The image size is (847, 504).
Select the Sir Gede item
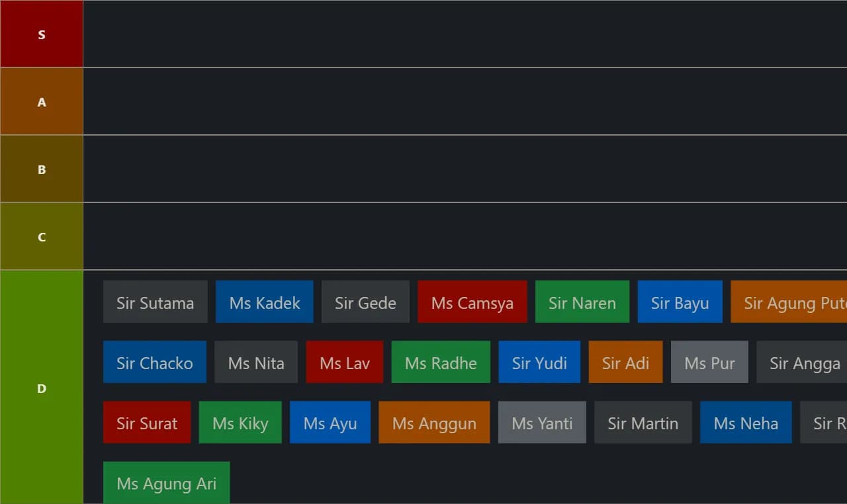click(365, 302)
